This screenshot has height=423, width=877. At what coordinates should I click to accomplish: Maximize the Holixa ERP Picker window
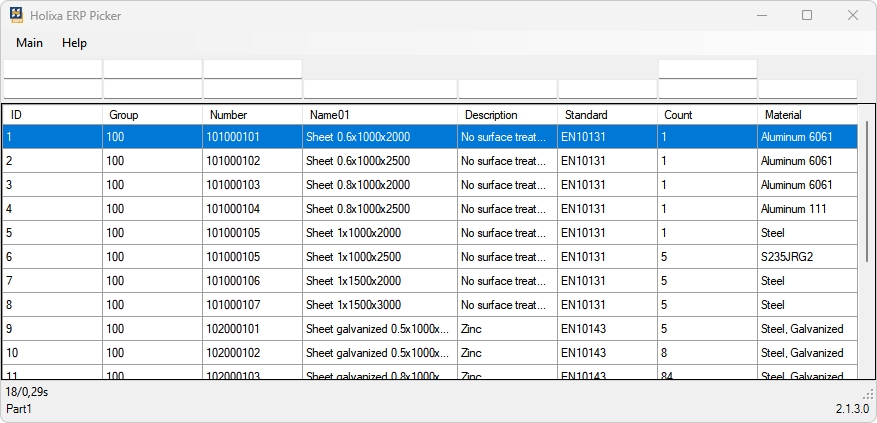coord(807,15)
